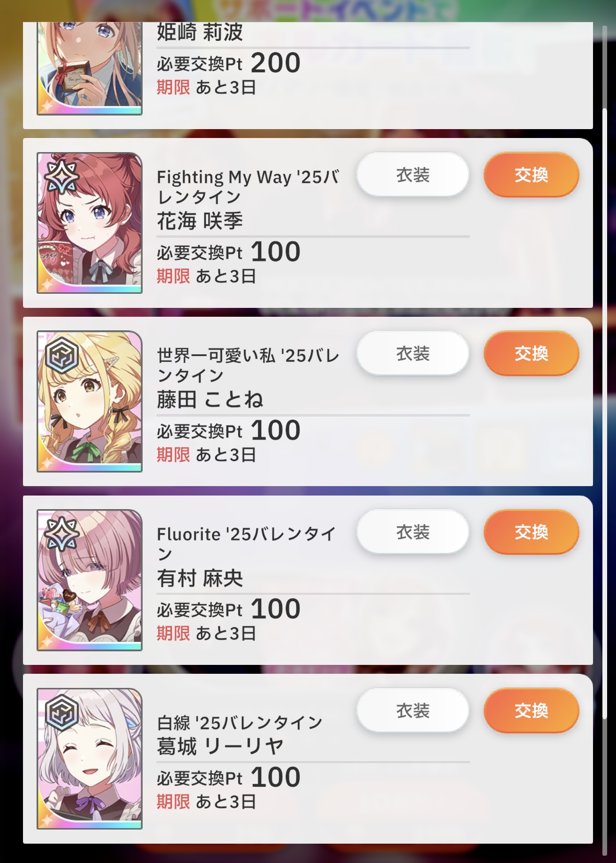The width and height of the screenshot is (616, 863).
Task: Open 姫崎 莉波 card thumbnail
Action: 89,68
